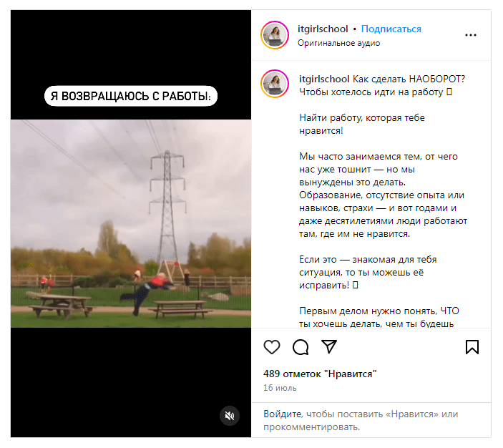
Task: Open the 16 июль post date
Action: [x=280, y=388]
